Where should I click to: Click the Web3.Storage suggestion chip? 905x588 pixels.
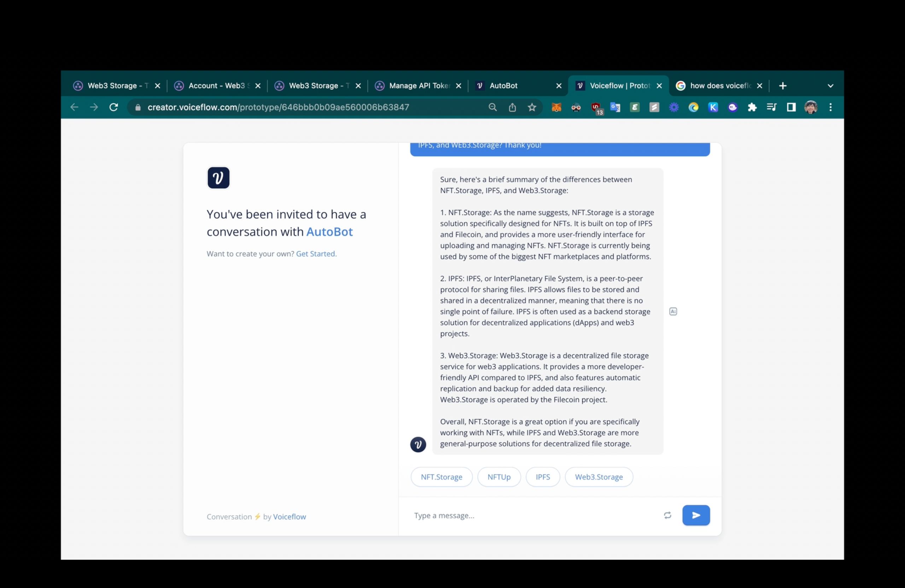pyautogui.click(x=599, y=477)
